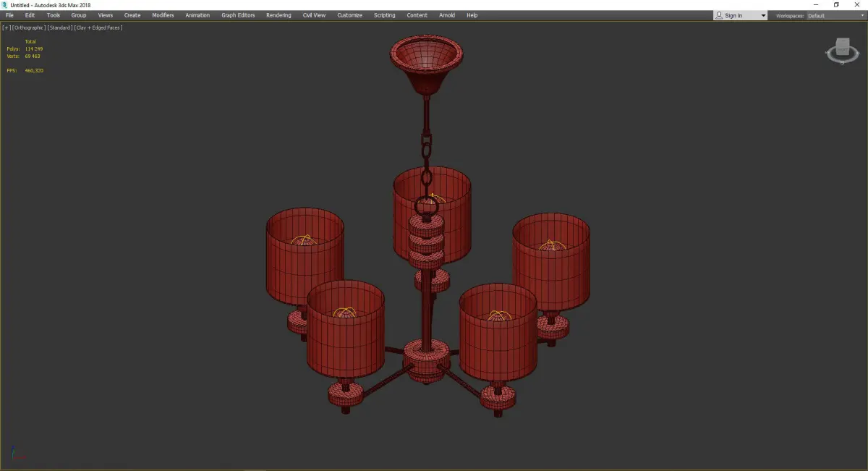Open the Animation menu
868x471 pixels.
click(197, 15)
